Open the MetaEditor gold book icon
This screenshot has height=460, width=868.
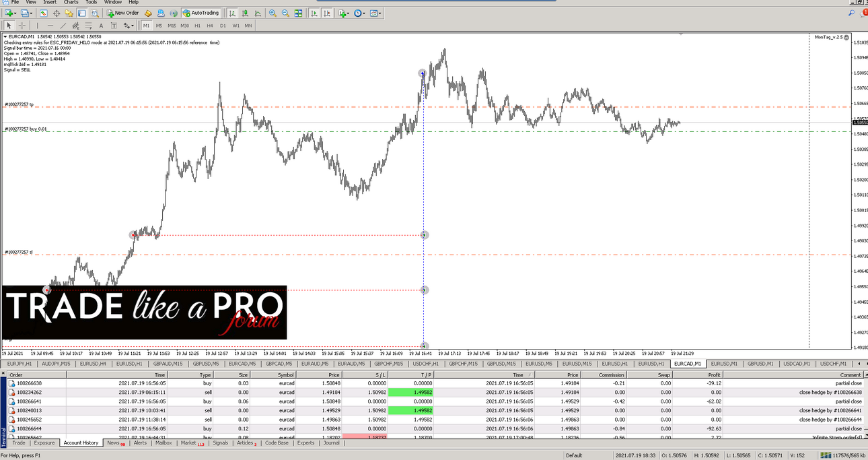(x=148, y=13)
